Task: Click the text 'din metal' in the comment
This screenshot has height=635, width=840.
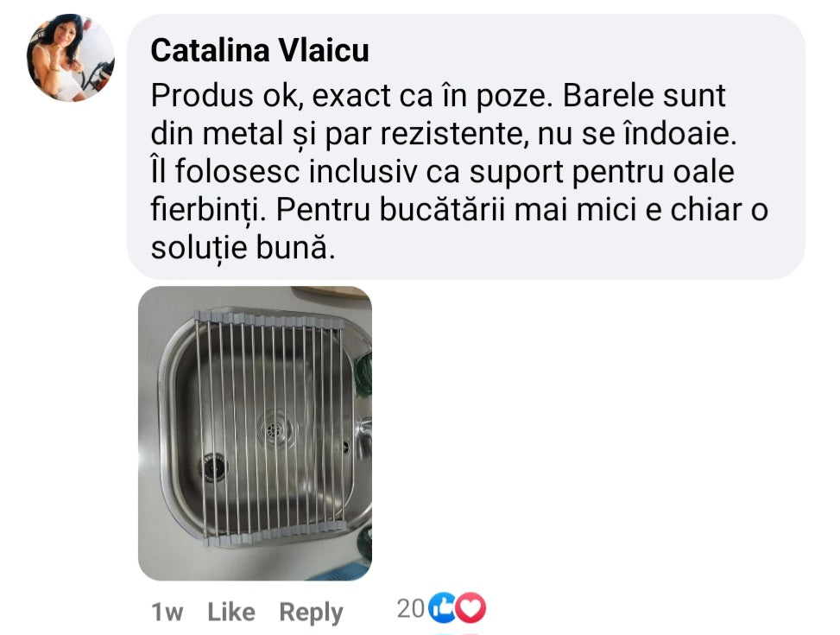Action: coord(217,134)
